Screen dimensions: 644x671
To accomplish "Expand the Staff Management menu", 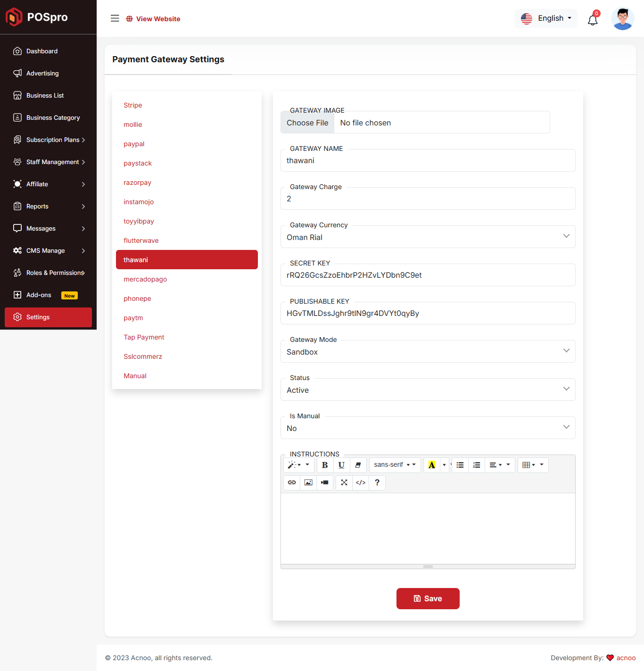I will 48,162.
